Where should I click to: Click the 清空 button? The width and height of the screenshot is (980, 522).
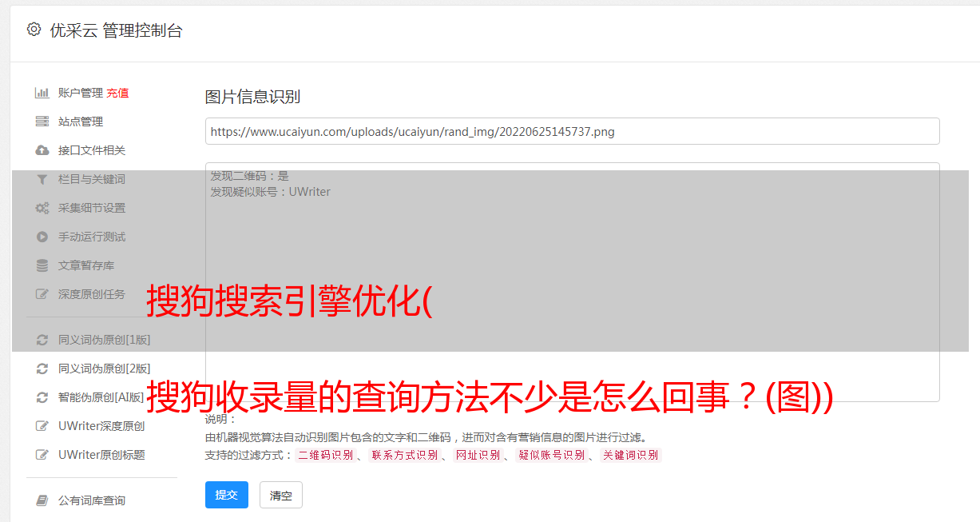[x=281, y=496]
